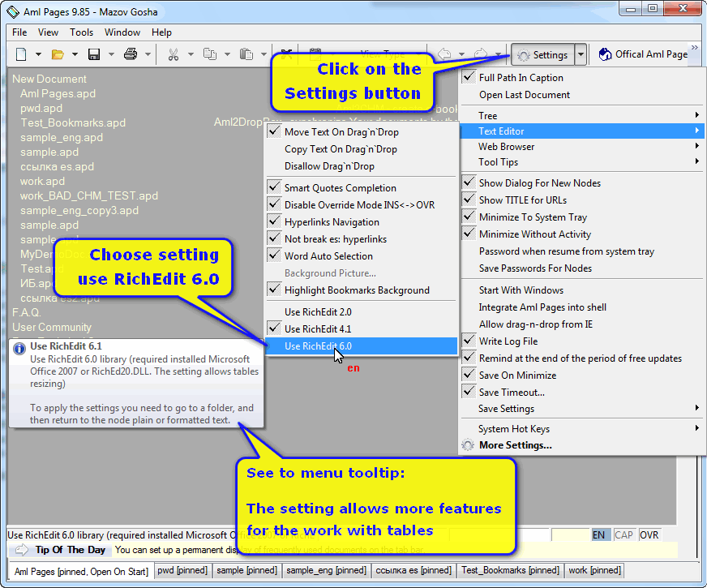Open the Web Browser submenu
This screenshot has height=588, width=707.
tap(581, 147)
